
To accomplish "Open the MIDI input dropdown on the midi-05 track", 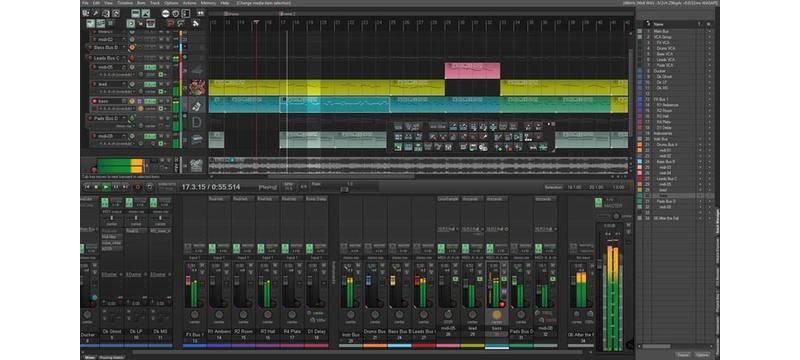I will click(x=116, y=74).
